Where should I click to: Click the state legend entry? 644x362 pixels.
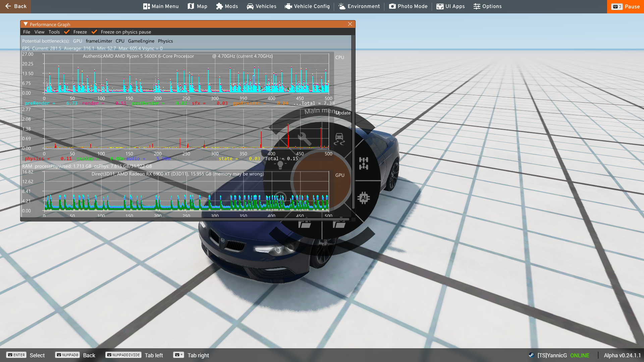239,159
